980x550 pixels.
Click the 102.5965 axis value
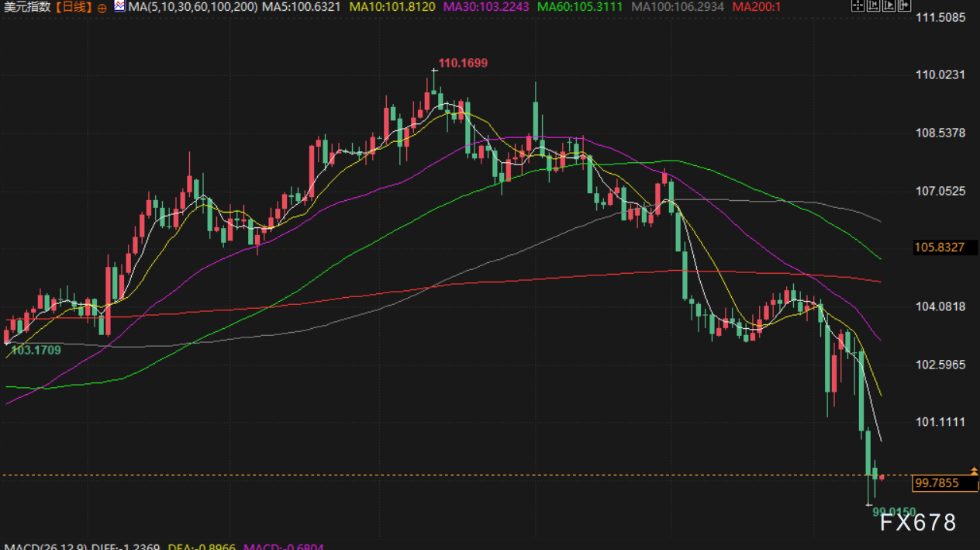coord(940,364)
